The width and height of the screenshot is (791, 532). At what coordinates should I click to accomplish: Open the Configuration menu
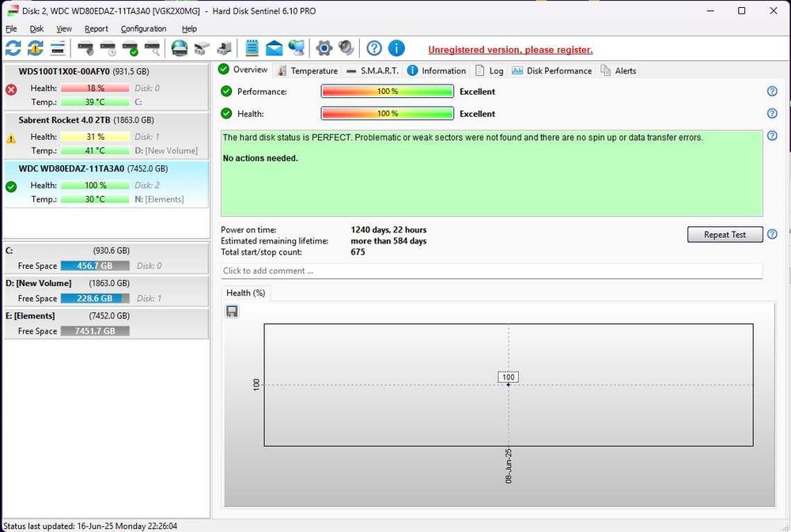click(143, 28)
